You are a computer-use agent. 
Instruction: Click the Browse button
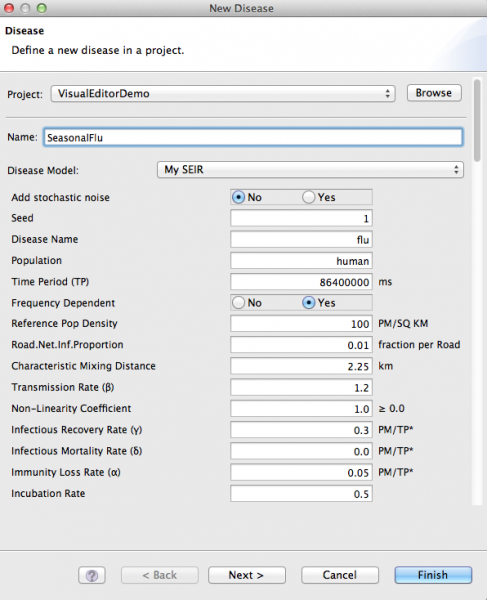[x=434, y=93]
